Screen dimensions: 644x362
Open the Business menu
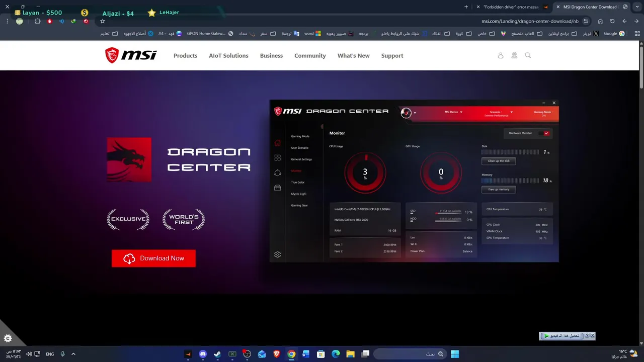(271, 56)
